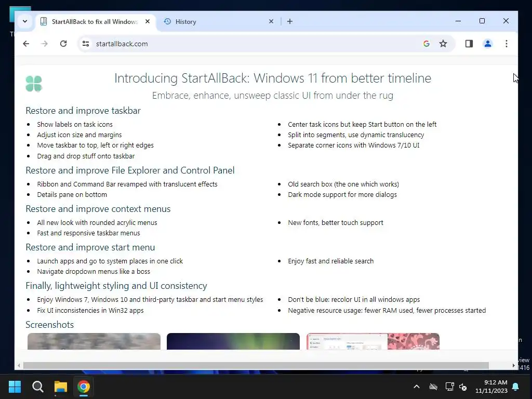Screen dimensions: 532x399
Task: Click the first gray screenshot thumbnail
Action: [x=94, y=341]
